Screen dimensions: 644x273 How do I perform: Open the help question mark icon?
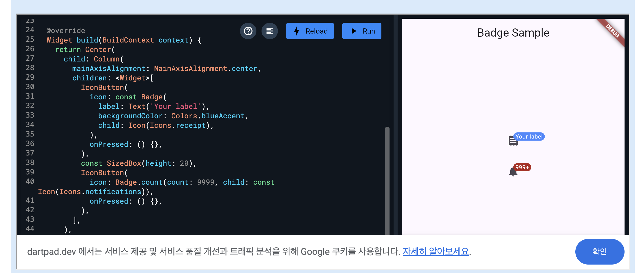248,31
